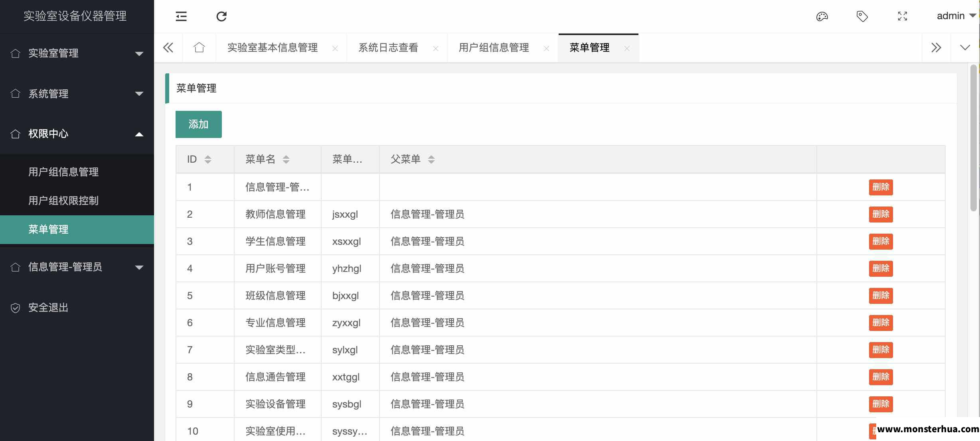Delete row 1 信息管理-管
The width and height of the screenshot is (980, 441).
pos(881,187)
